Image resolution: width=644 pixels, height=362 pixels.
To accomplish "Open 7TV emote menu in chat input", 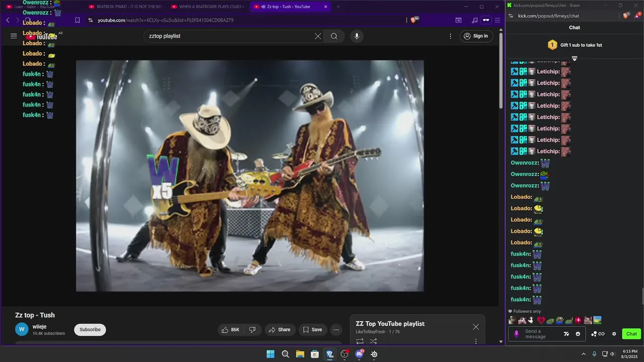I will 566,334.
